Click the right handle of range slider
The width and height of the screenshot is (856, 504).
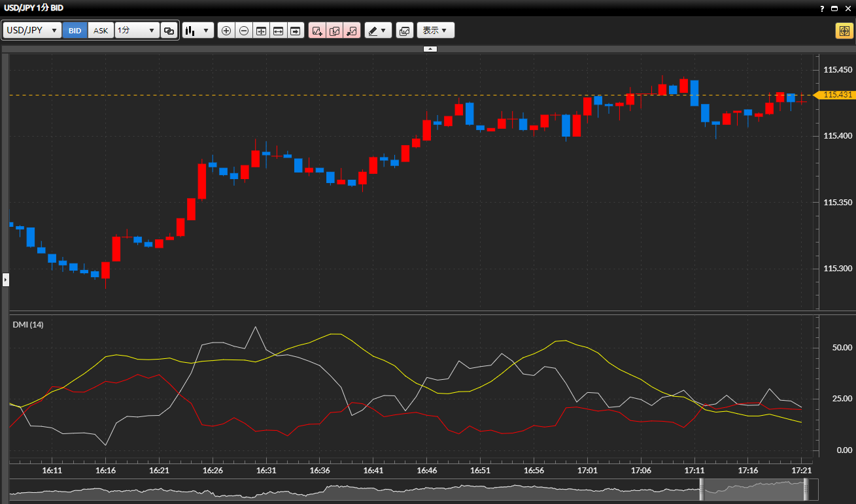(806, 490)
